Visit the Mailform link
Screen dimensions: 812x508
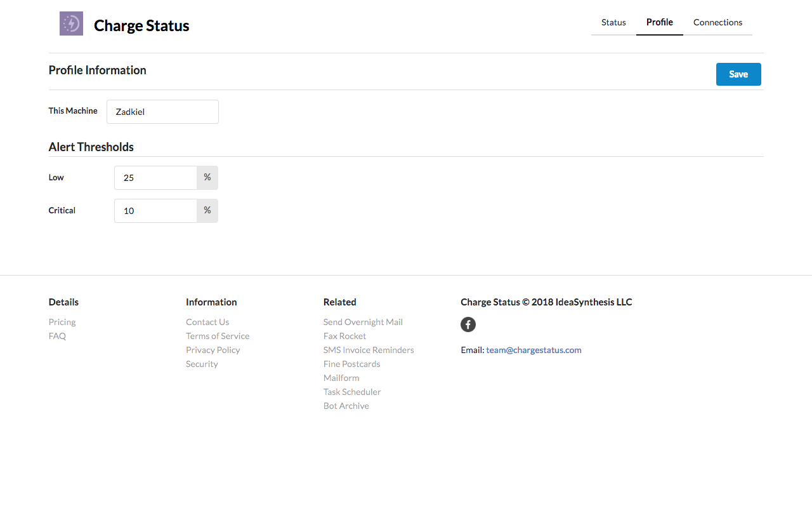(x=341, y=378)
